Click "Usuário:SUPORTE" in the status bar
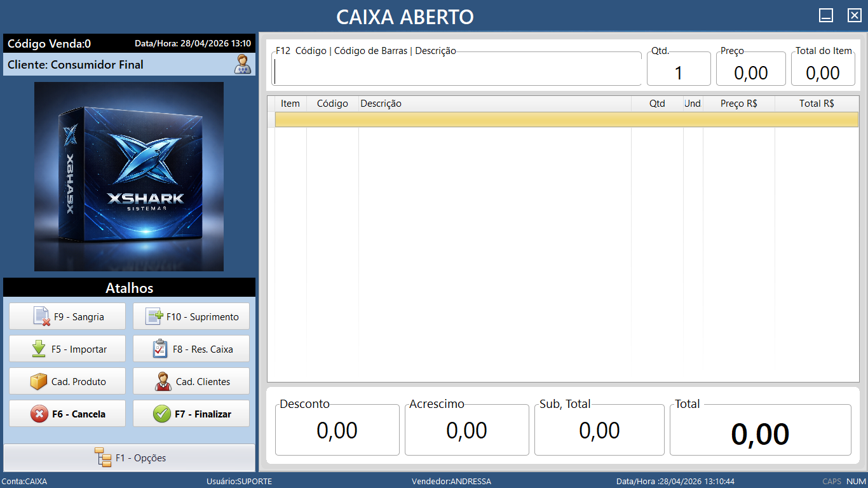Viewport: 868px width, 488px height. pyautogui.click(x=240, y=482)
